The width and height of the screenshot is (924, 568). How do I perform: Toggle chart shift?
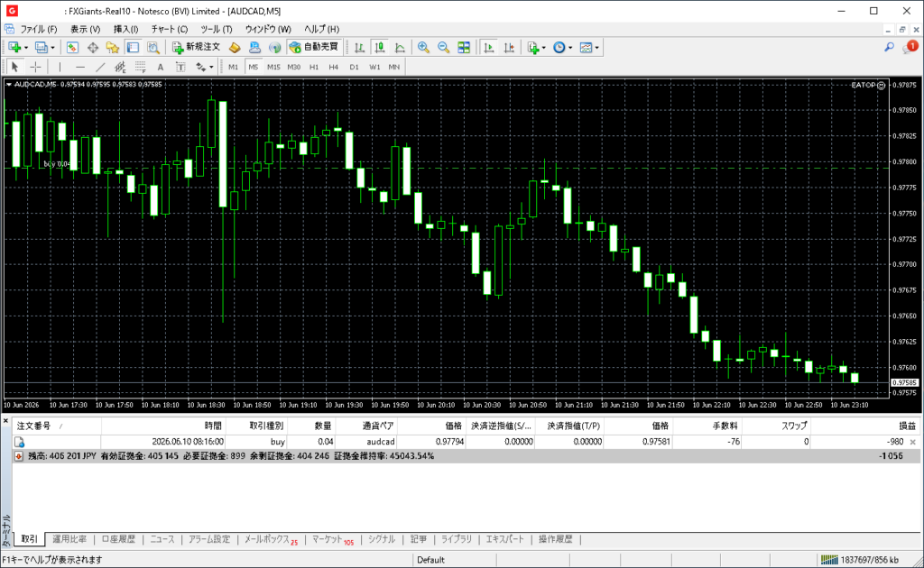coord(509,48)
